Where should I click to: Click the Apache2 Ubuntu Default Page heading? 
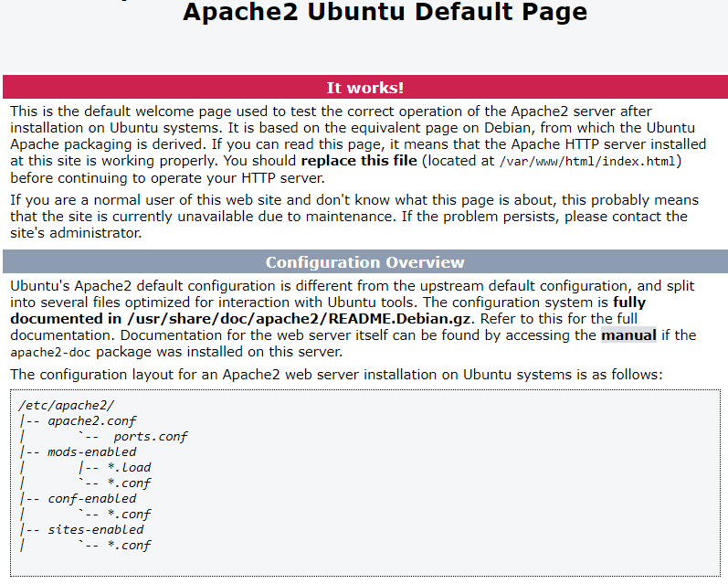click(x=385, y=12)
